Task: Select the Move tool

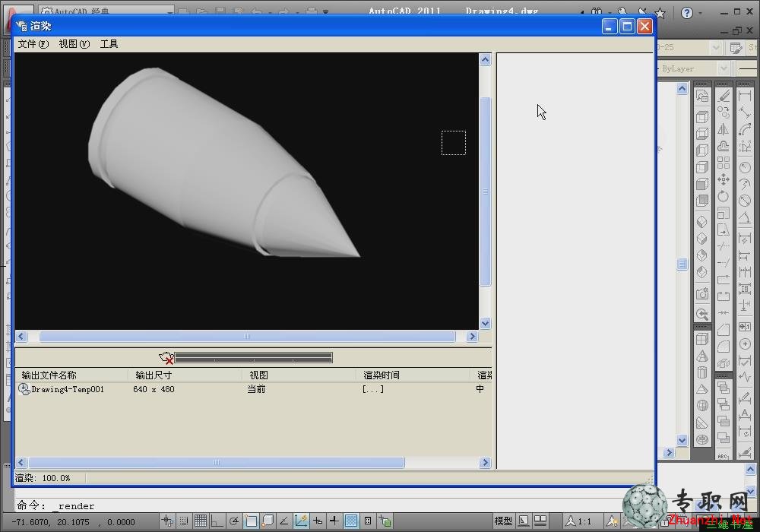Action: (724, 179)
